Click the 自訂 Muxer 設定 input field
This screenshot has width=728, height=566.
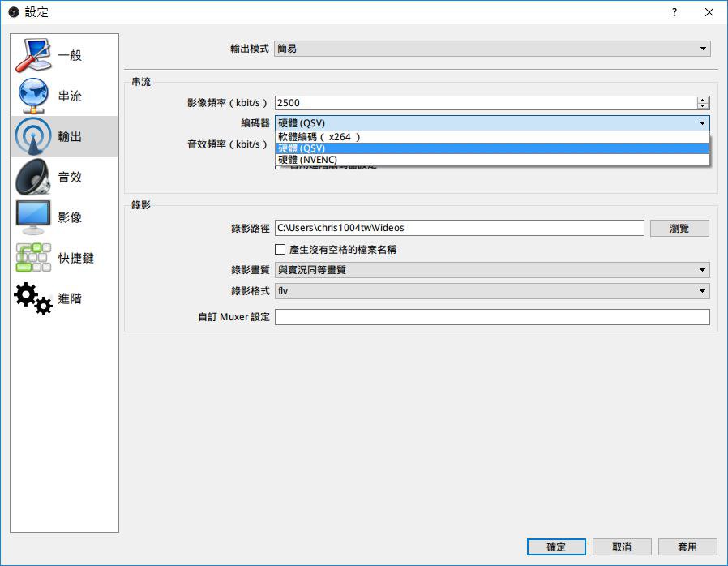(x=492, y=317)
